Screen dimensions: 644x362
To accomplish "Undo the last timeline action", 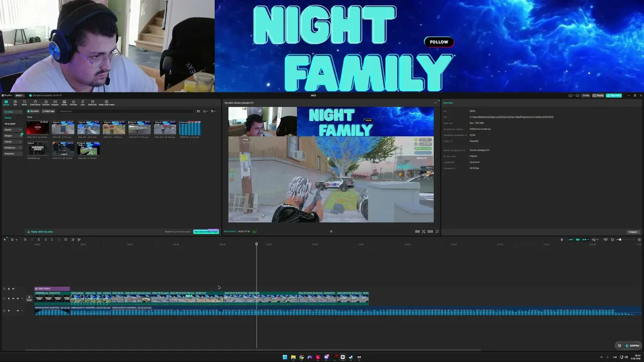I will click(x=25, y=239).
